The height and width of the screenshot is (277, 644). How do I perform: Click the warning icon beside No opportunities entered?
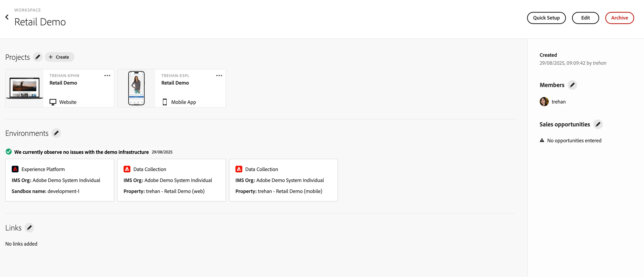(x=542, y=140)
